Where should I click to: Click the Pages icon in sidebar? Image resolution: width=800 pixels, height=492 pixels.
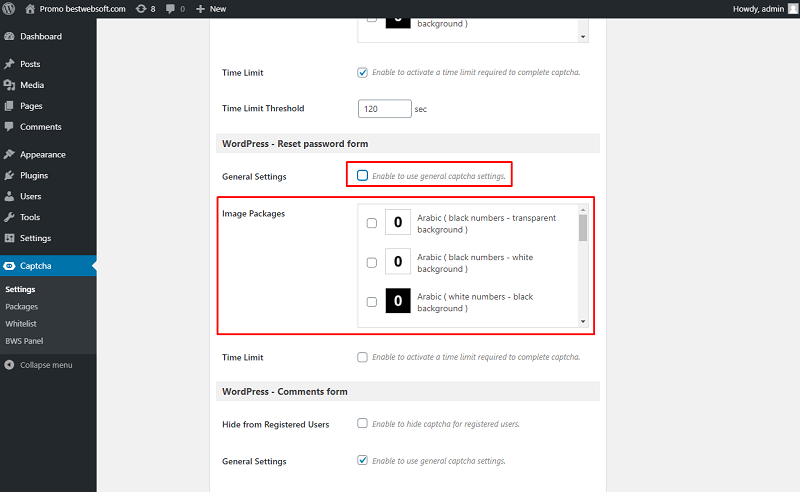coord(9,106)
